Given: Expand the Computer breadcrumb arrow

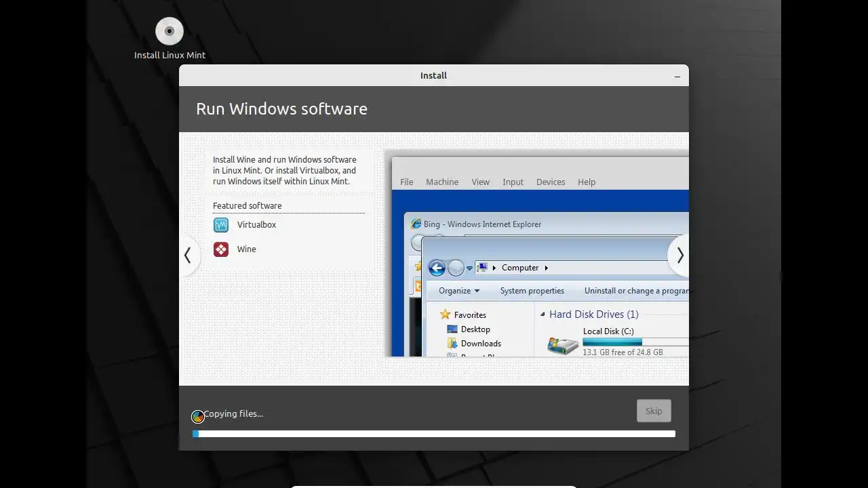Looking at the screenshot, I should tap(546, 268).
